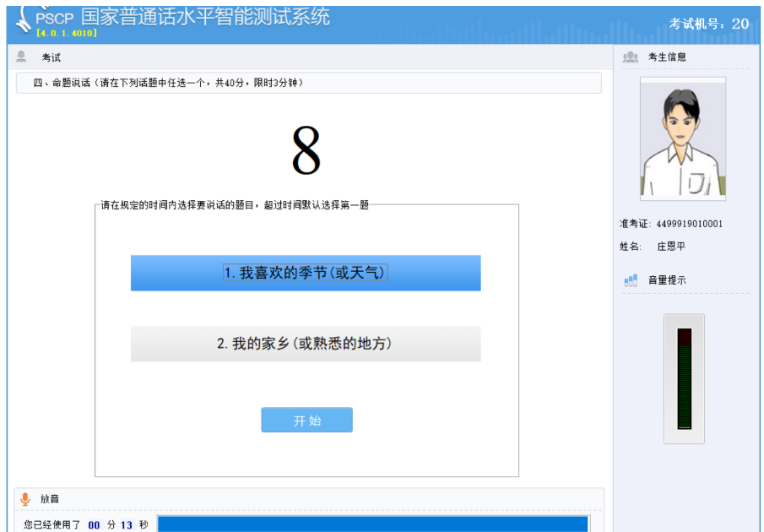Screen dimensions: 764x532
Task: Click the candidate name 庄恩平
Action: (671, 247)
